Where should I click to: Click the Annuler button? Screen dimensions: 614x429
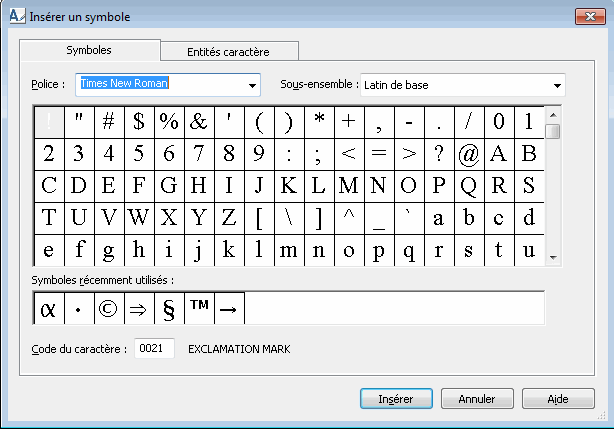point(477,398)
